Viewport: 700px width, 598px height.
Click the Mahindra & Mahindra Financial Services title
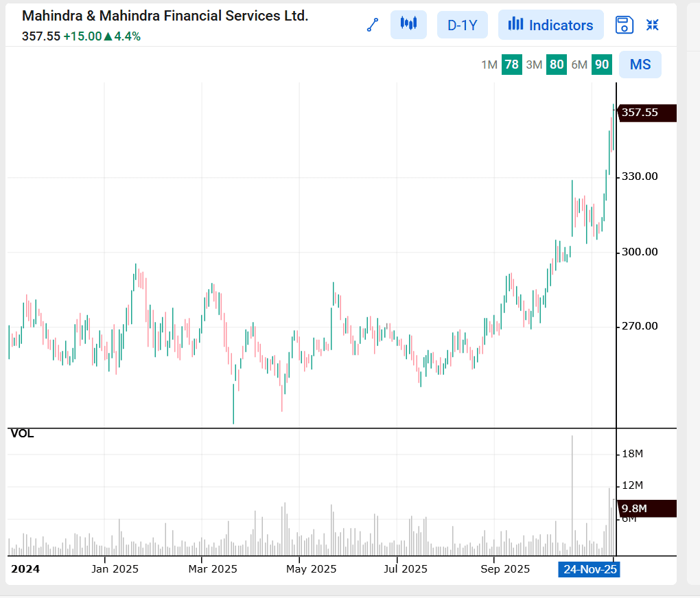click(165, 16)
